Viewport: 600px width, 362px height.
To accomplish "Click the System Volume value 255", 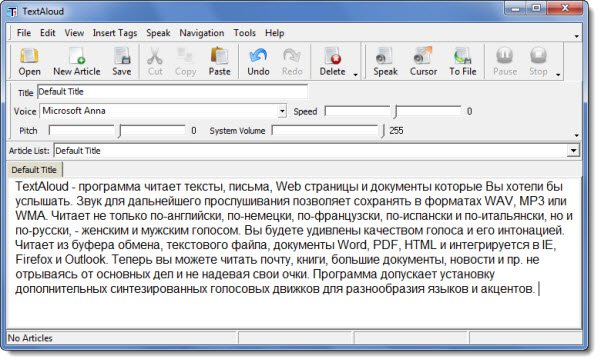I will [396, 130].
